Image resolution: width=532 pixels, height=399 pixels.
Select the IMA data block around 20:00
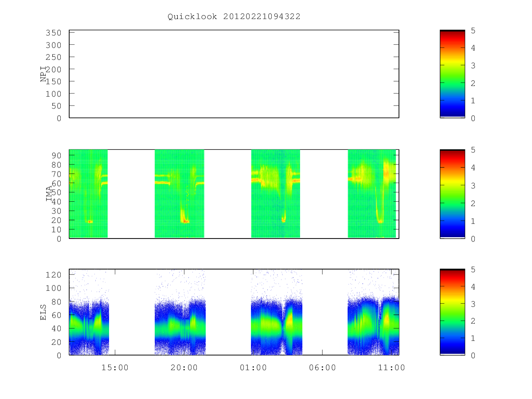[x=179, y=194]
